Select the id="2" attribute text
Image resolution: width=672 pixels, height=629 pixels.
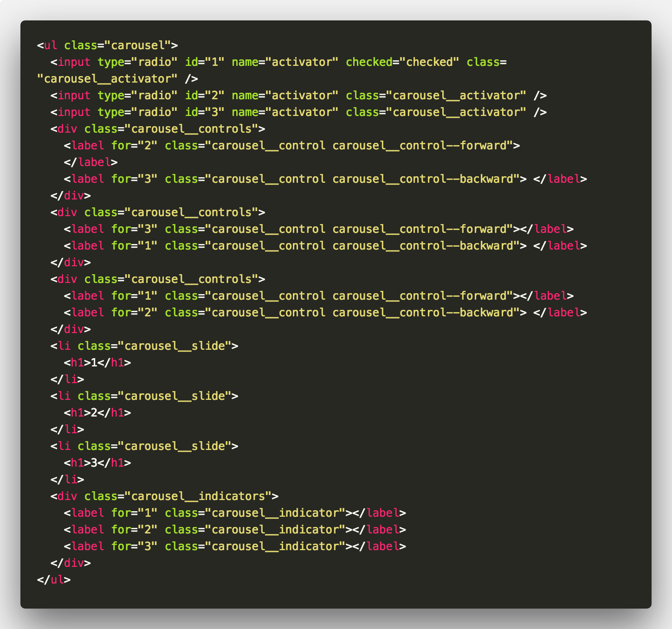[x=205, y=96]
